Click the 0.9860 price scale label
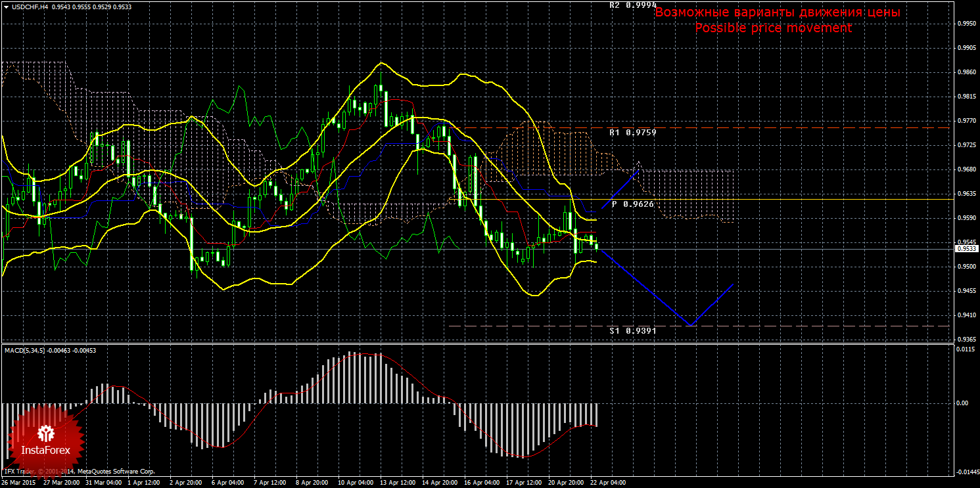The width and height of the screenshot is (980, 488). tap(966, 72)
